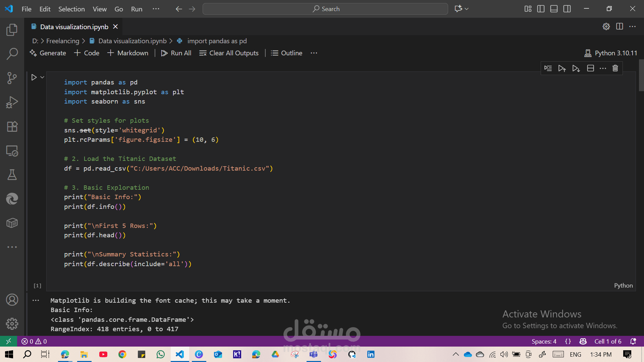This screenshot has width=644, height=362.
Task: Toggle the primary side bar layout
Action: [x=541, y=9]
